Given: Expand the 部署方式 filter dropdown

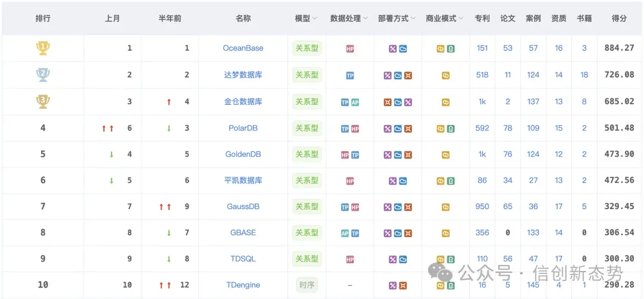Looking at the screenshot, I should (x=413, y=18).
